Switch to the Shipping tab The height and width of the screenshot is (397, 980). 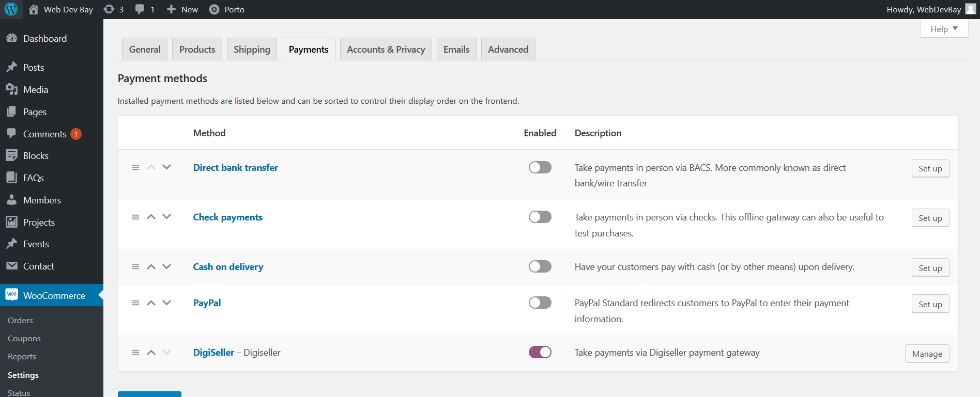tap(252, 50)
